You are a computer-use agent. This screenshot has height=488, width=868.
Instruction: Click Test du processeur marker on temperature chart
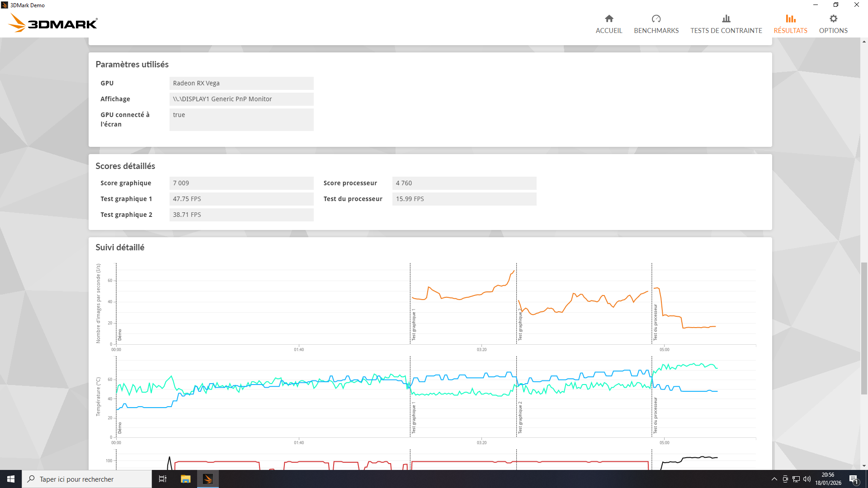[x=656, y=415]
